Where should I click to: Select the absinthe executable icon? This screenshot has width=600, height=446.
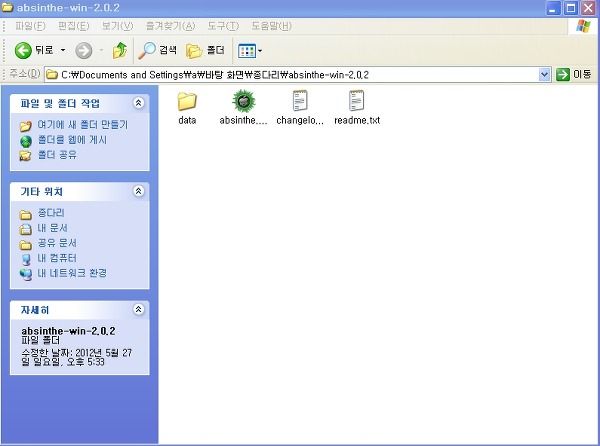(x=243, y=101)
